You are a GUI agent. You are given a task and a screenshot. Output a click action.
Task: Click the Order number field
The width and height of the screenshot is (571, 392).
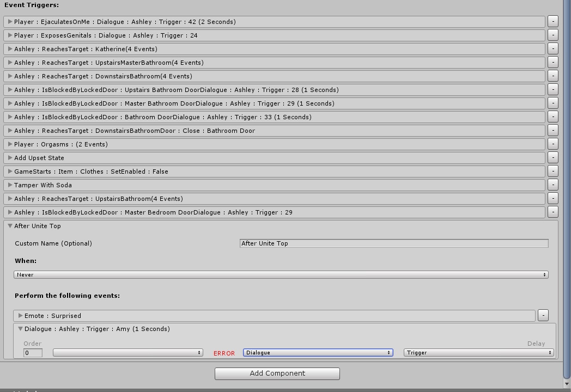point(33,353)
